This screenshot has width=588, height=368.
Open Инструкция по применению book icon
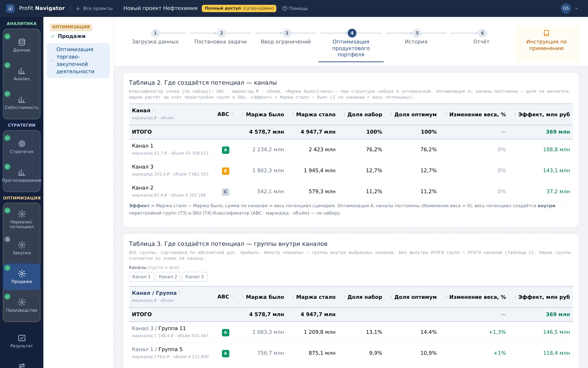(546, 33)
